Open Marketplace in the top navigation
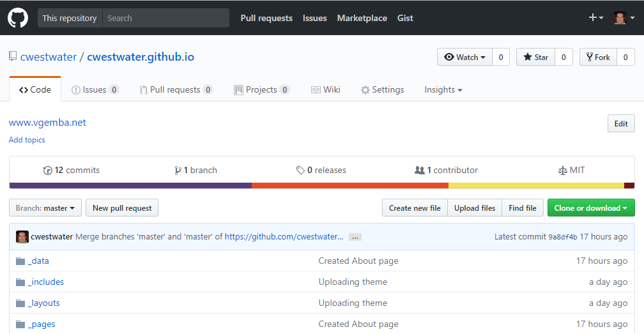The image size is (644, 334). [362, 18]
